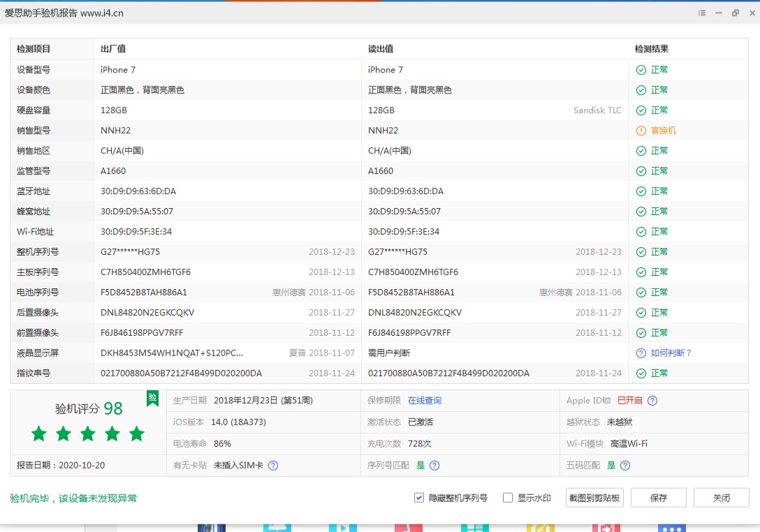Click the 检测结果 column header

(651, 49)
